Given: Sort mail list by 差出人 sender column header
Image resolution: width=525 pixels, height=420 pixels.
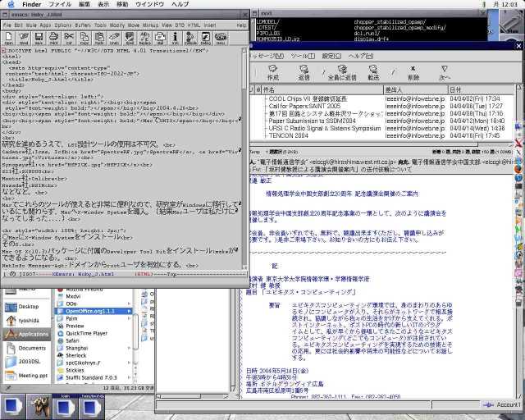Looking at the screenshot, I should [x=415, y=89].
